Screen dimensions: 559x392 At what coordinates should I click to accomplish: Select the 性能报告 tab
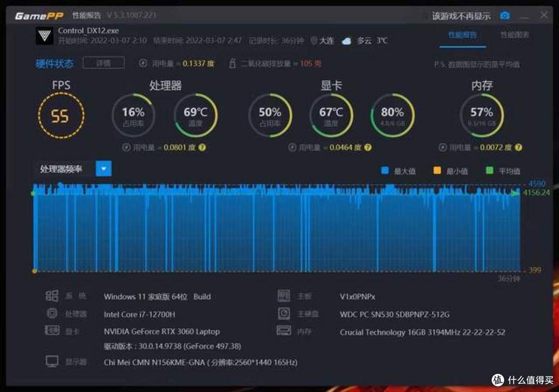(x=462, y=35)
